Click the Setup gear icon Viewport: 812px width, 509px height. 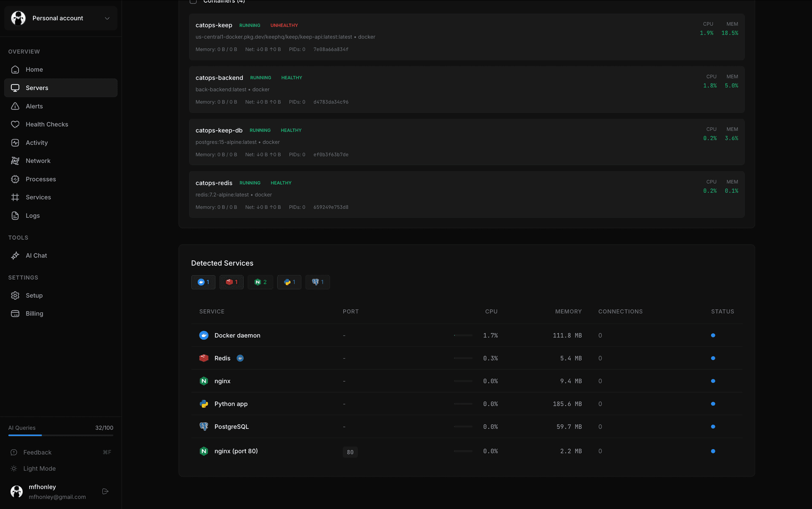[x=15, y=296]
